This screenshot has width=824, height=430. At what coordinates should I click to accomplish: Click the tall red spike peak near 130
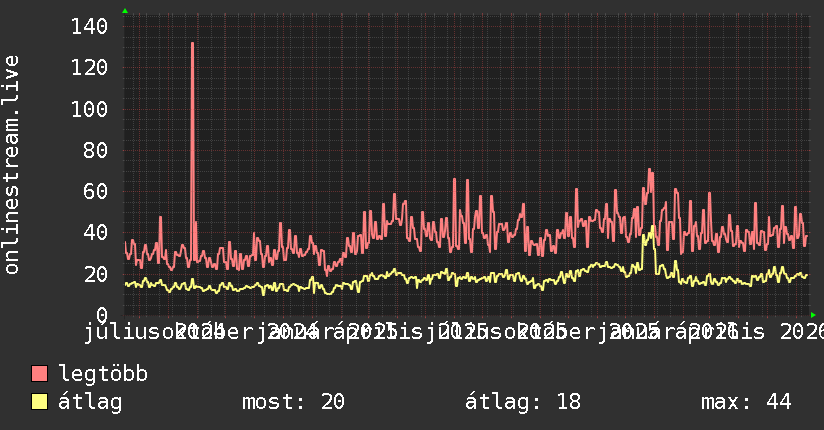(192, 44)
